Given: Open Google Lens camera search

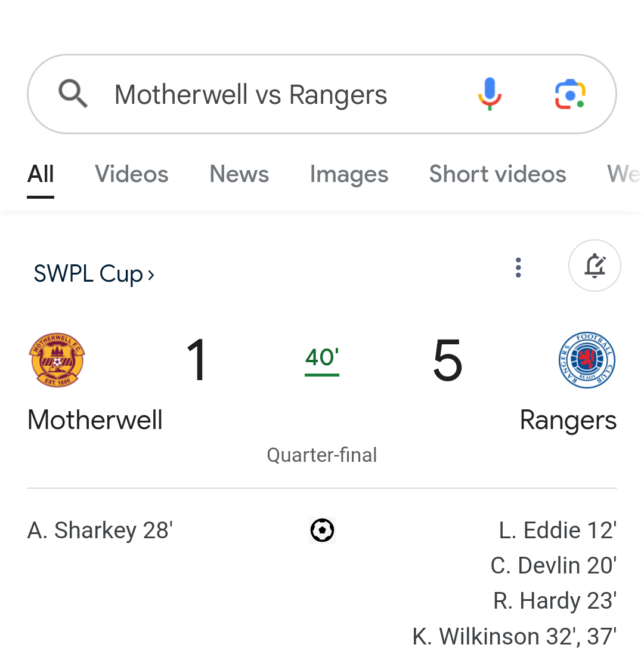Looking at the screenshot, I should [571, 94].
